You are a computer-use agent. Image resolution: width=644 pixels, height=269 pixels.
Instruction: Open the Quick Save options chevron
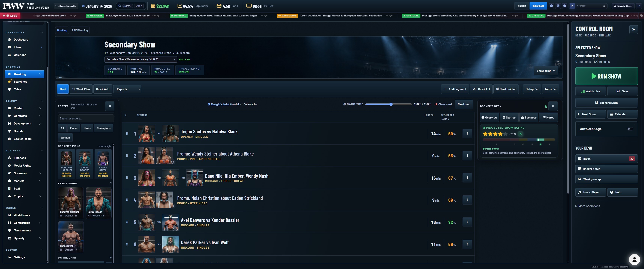(639, 6)
